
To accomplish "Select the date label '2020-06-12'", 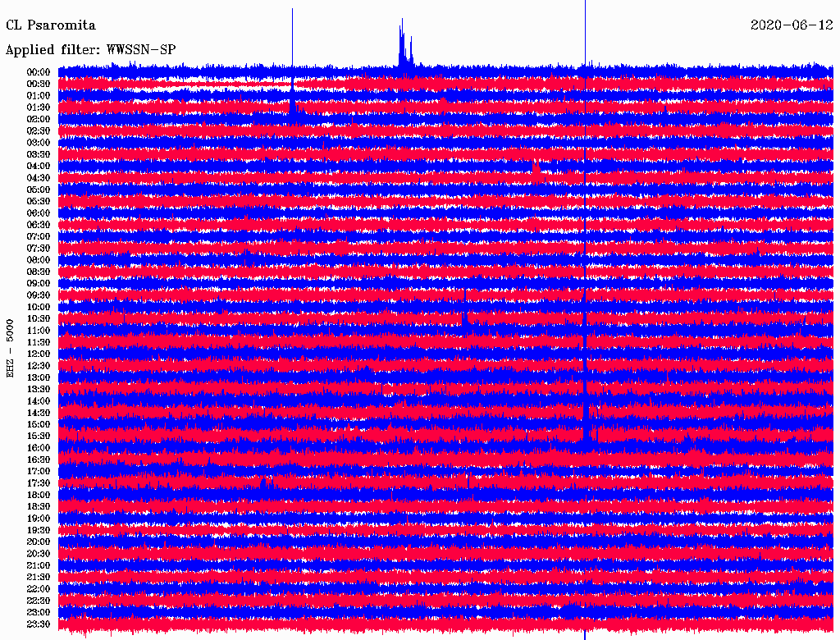I will [792, 25].
